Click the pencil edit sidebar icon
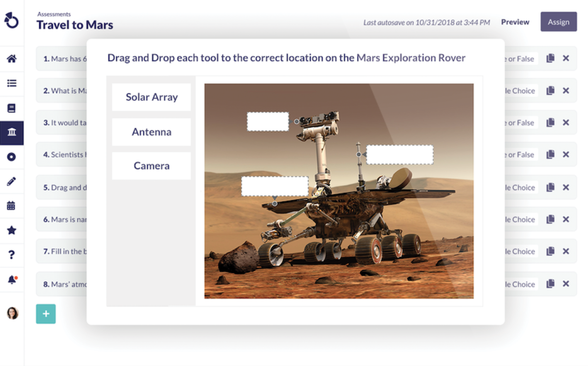The width and height of the screenshot is (588, 366). coord(11,181)
